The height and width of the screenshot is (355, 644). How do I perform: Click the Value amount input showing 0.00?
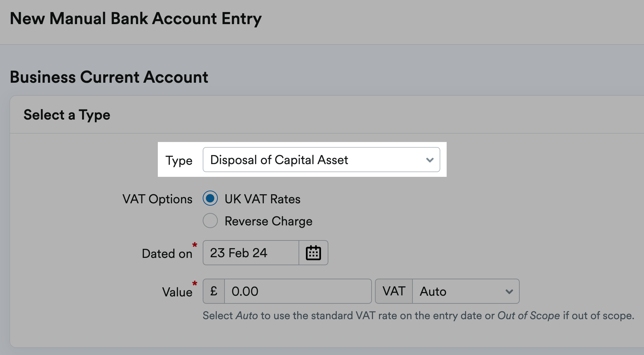(x=298, y=291)
